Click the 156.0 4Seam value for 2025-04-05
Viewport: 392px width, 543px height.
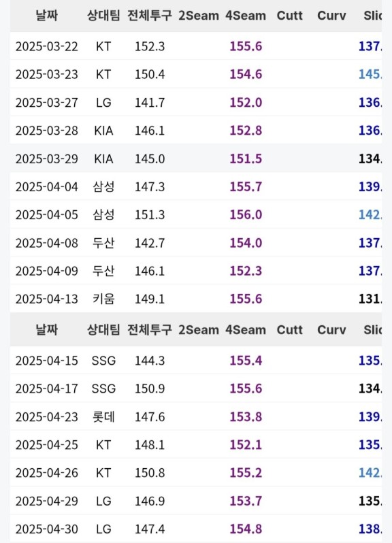(x=246, y=215)
